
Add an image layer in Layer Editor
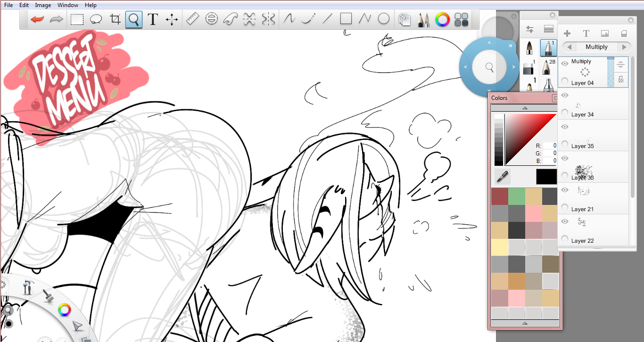click(x=605, y=33)
